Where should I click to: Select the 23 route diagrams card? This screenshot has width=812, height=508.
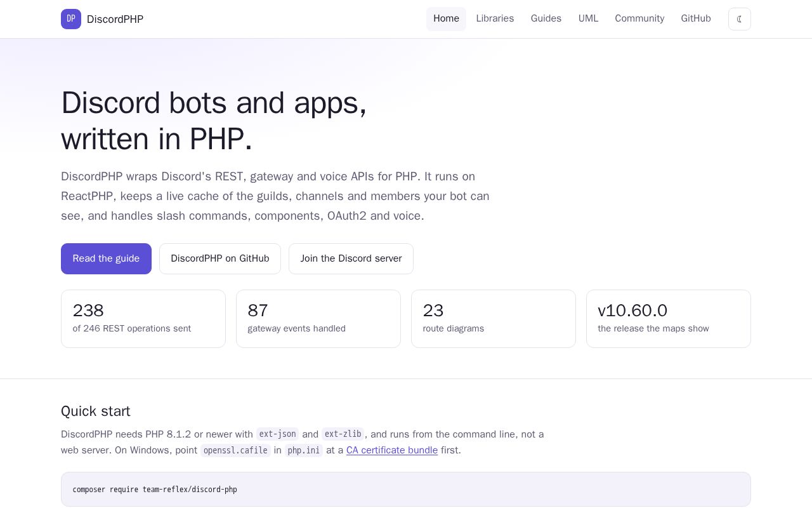pos(494,319)
